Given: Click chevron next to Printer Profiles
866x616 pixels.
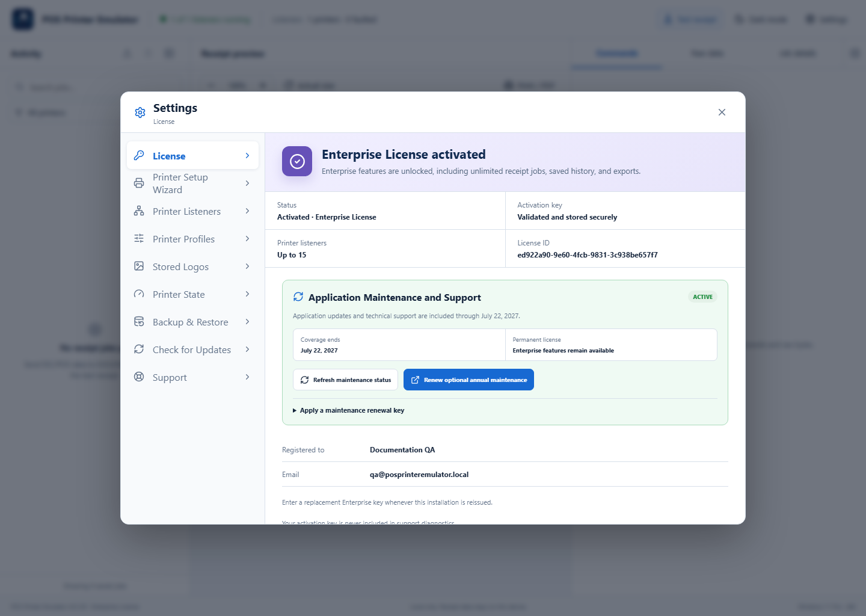Looking at the screenshot, I should (247, 238).
